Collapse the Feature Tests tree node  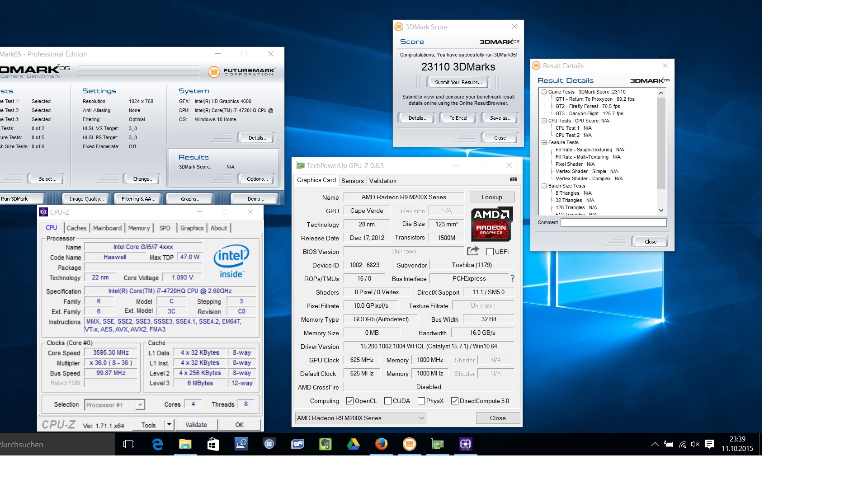544,142
